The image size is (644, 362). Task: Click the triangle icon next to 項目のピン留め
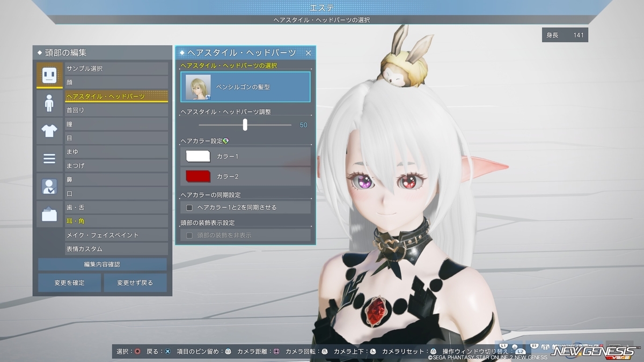(228, 351)
